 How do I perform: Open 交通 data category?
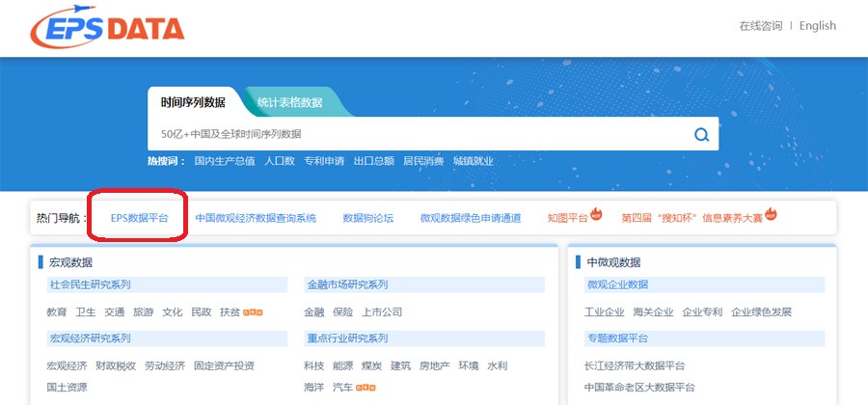pos(115,312)
